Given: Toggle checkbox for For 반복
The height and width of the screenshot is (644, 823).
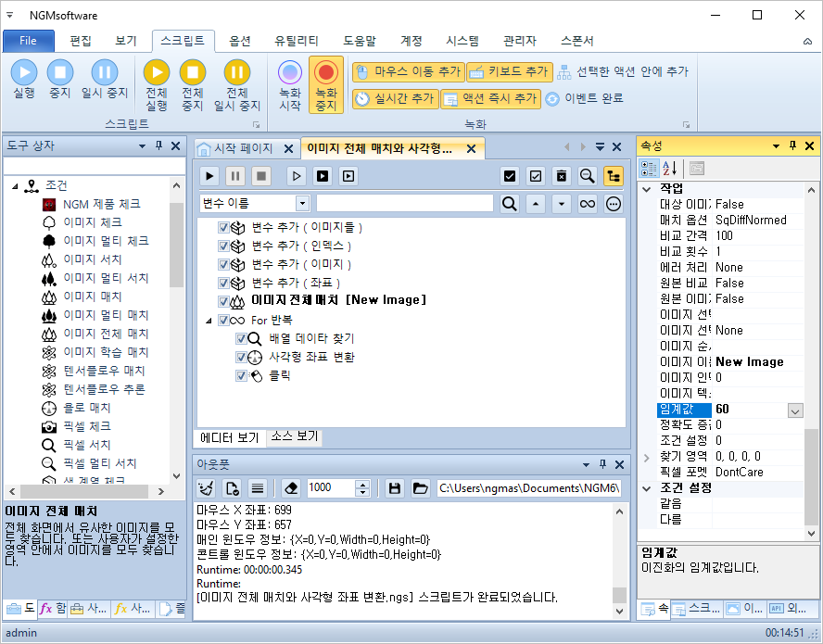Looking at the screenshot, I should (223, 321).
